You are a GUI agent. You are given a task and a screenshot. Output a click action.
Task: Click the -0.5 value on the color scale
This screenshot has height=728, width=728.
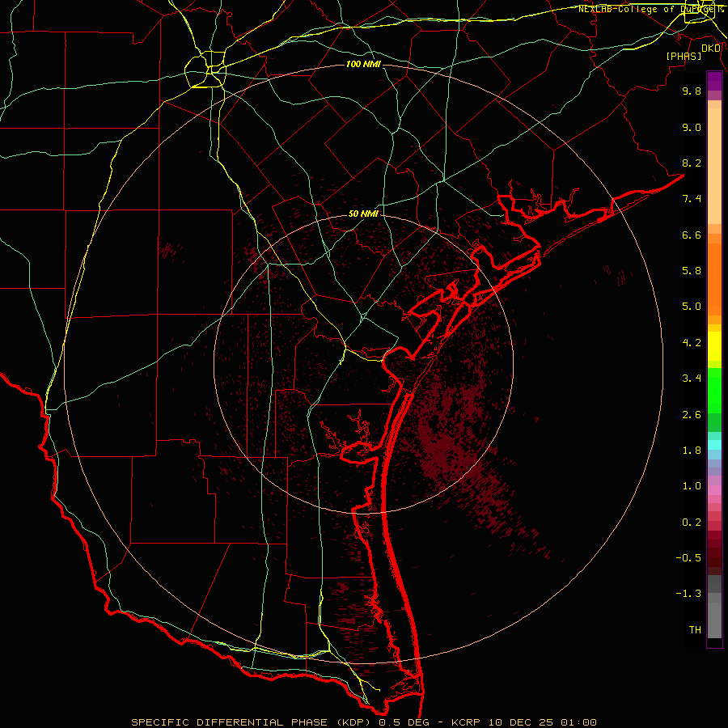[x=688, y=558]
